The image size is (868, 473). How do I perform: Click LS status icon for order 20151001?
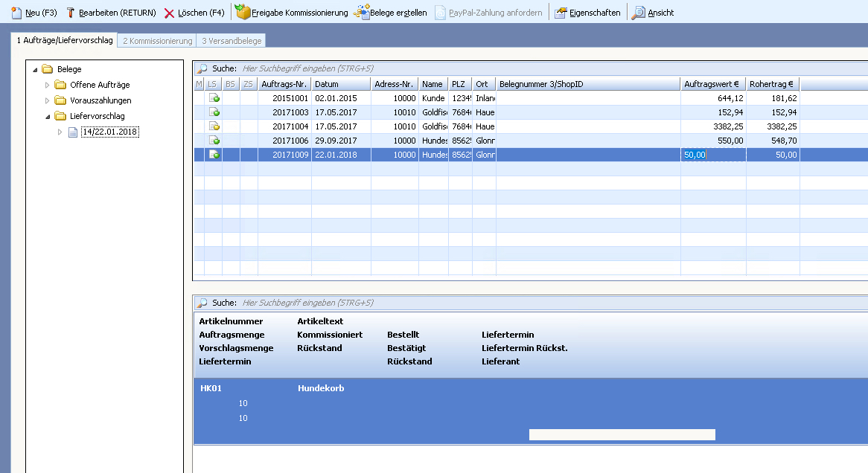[x=214, y=98]
